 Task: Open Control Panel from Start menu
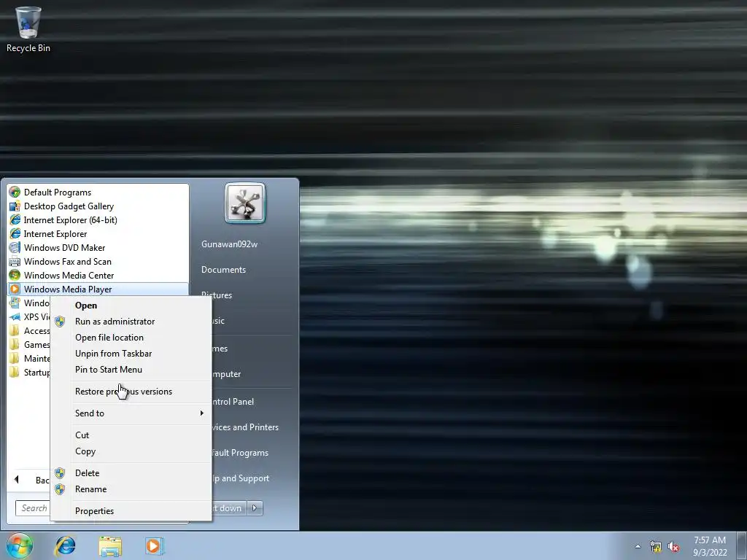pyautogui.click(x=233, y=402)
